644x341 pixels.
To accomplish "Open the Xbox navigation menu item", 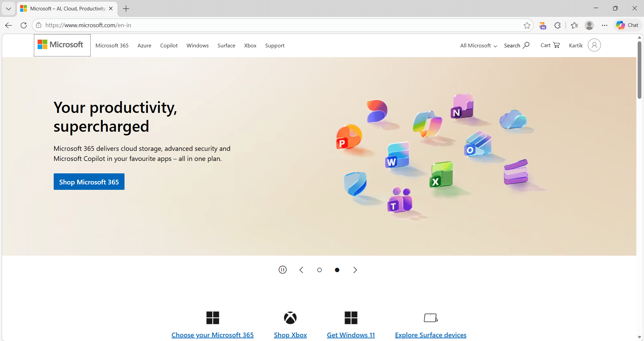I will (x=250, y=45).
